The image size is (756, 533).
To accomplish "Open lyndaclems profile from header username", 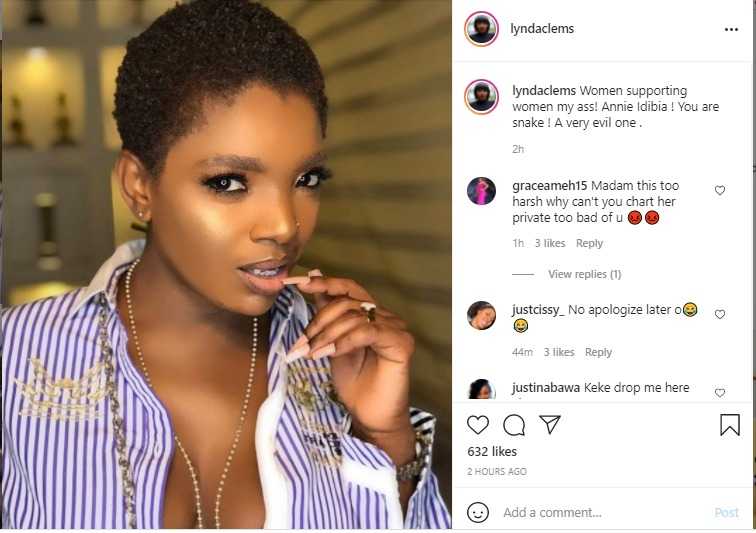I will pyautogui.click(x=542, y=28).
